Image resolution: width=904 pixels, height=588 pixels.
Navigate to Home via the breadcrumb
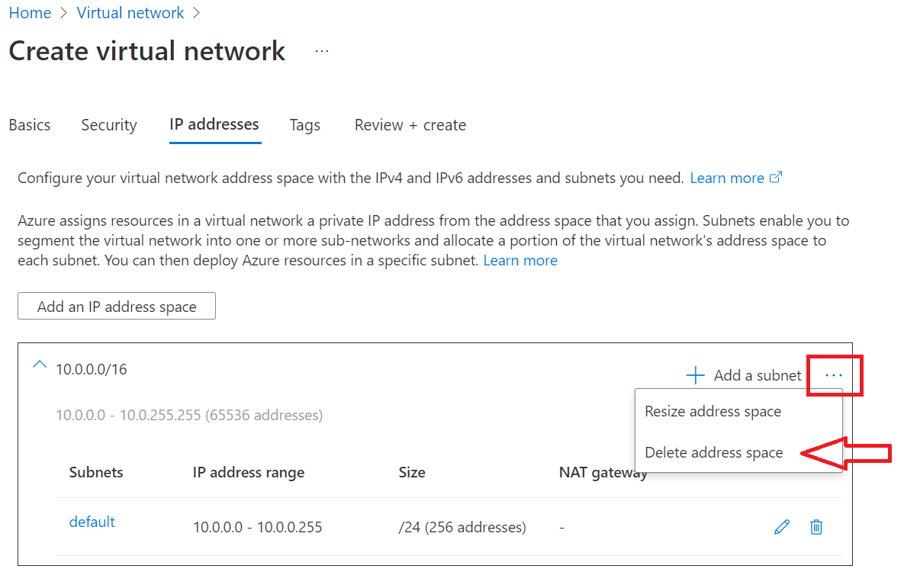tap(30, 12)
